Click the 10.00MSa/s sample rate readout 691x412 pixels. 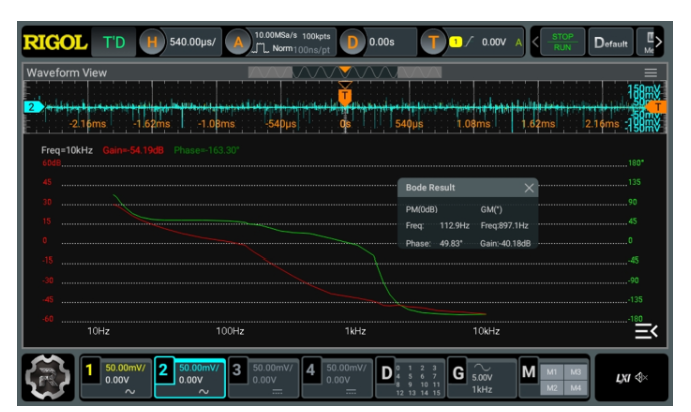coord(276,35)
